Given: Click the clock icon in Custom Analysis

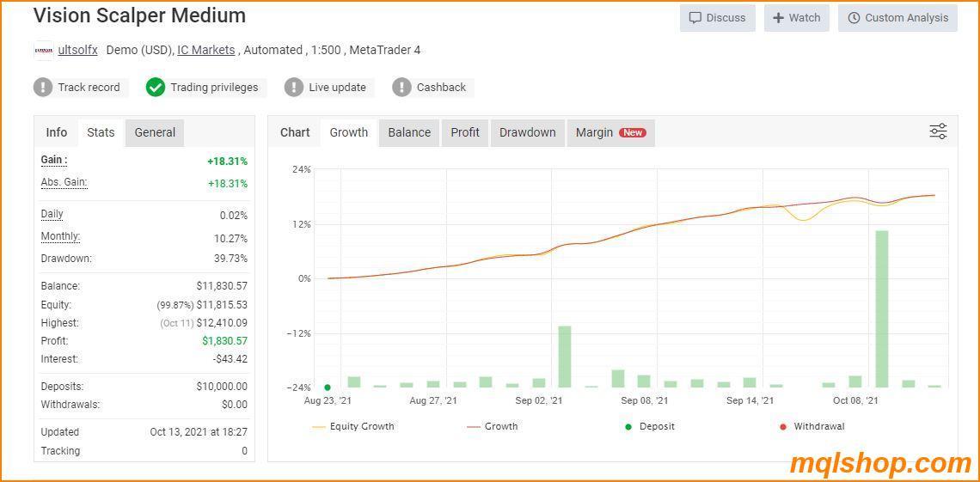Looking at the screenshot, I should pos(854,18).
